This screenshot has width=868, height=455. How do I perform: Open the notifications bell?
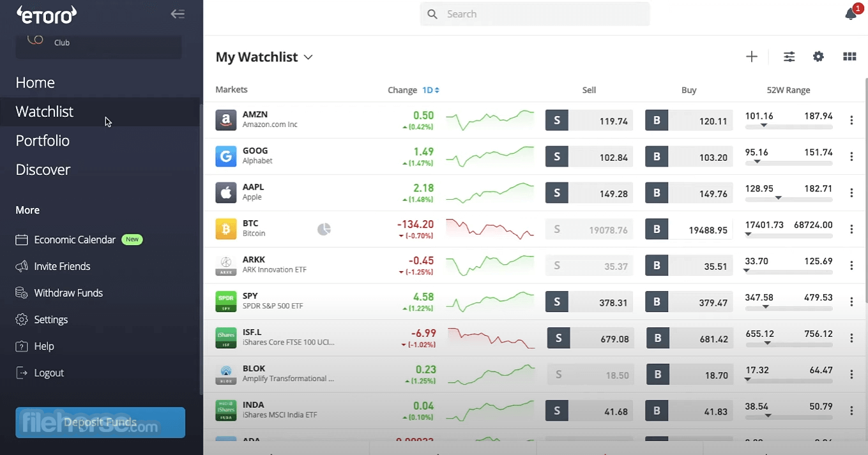point(851,14)
